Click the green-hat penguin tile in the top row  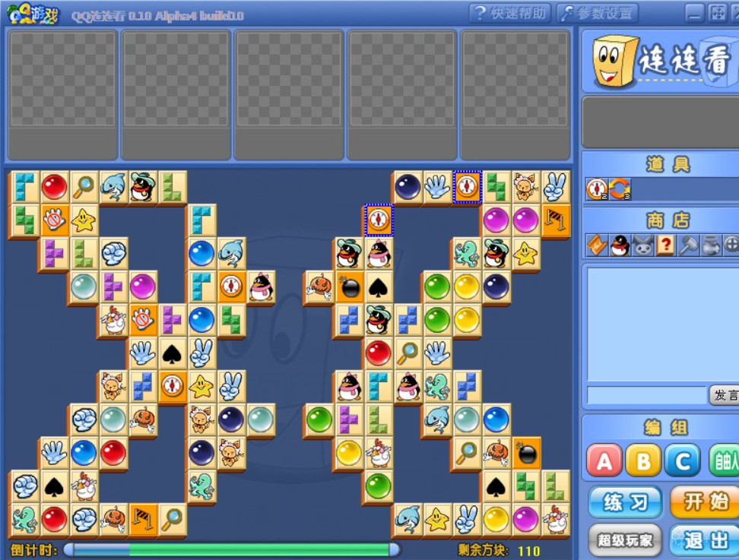pyautogui.click(x=143, y=186)
